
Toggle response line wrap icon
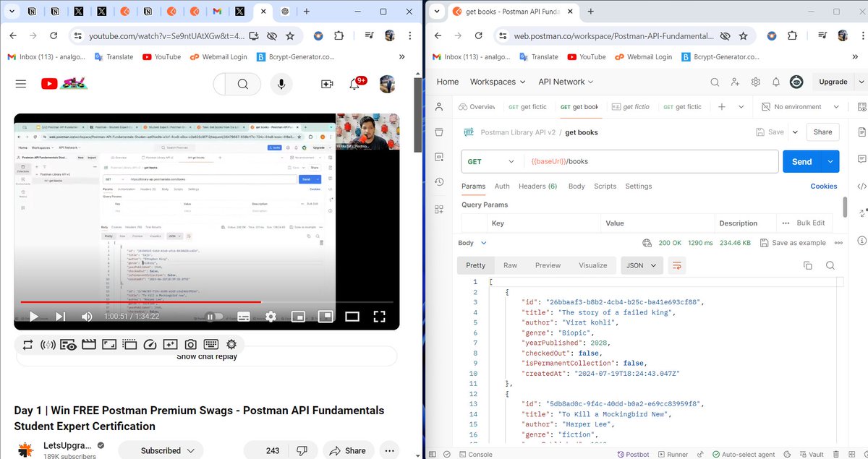677,265
